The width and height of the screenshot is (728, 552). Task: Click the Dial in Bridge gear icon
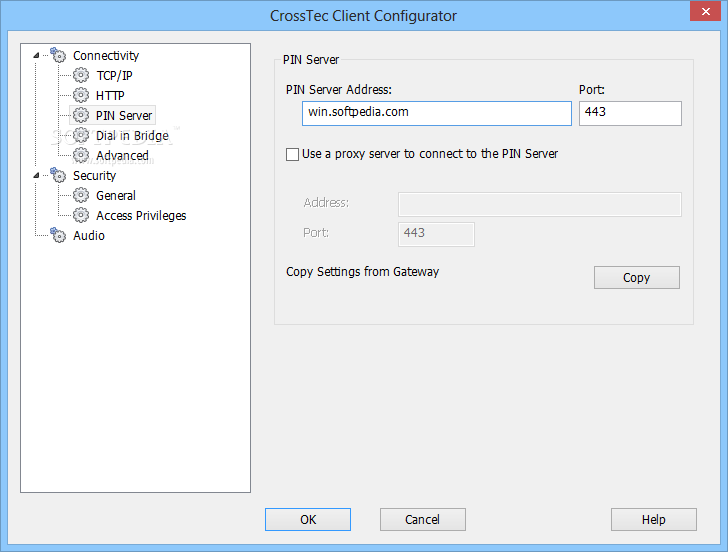click(81, 135)
